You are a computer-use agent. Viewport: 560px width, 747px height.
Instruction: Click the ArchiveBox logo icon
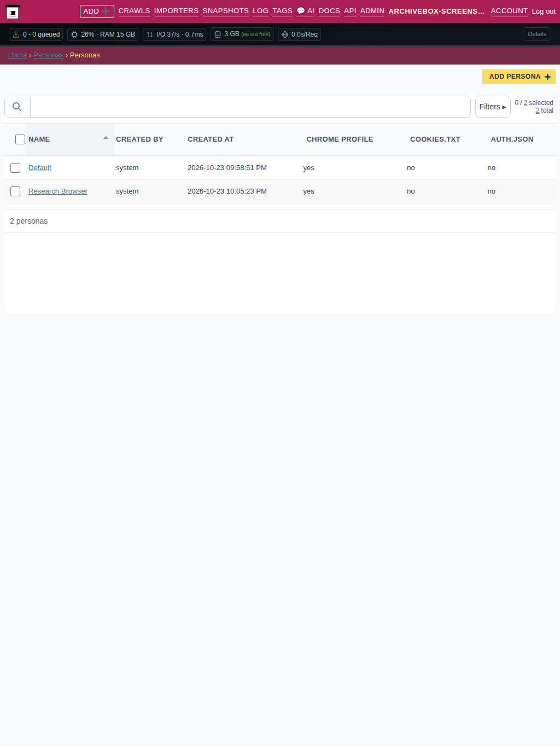tap(13, 12)
